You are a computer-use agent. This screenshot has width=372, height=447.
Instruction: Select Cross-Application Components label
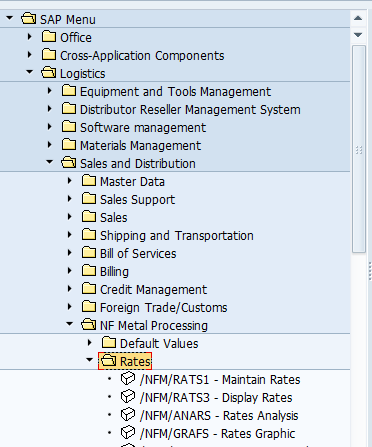pyautogui.click(x=142, y=56)
